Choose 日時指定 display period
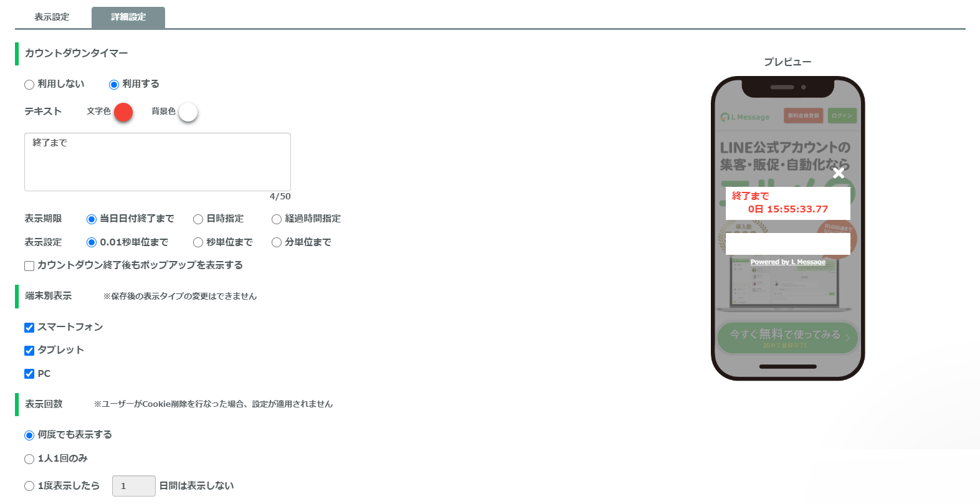Image resolution: width=980 pixels, height=504 pixels. tap(198, 219)
